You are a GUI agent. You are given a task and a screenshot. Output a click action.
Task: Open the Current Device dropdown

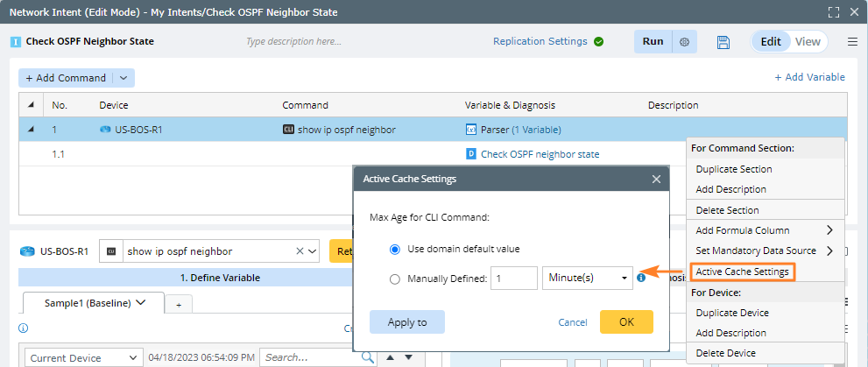(x=85, y=358)
